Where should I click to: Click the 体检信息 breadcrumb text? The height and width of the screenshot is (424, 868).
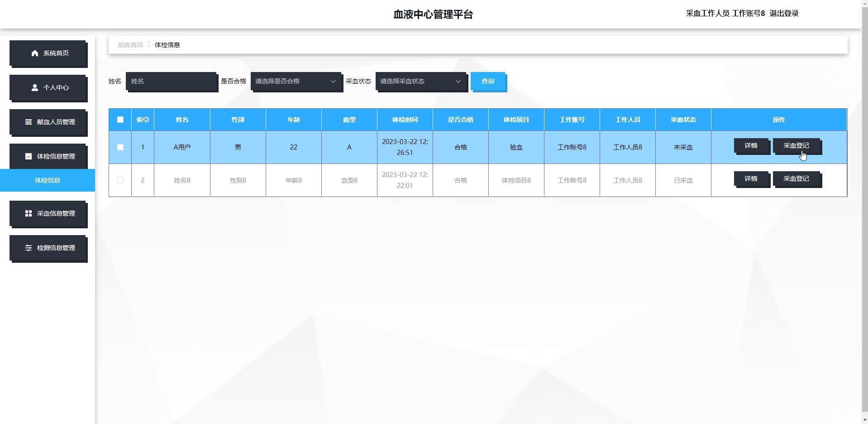click(x=167, y=45)
